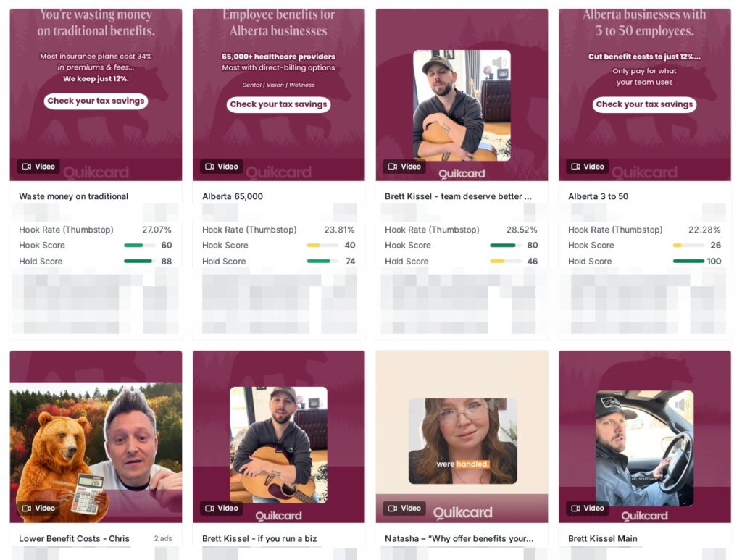
Task: Click 'Check your tax savings' on Alberta 3 to 50
Action: point(644,104)
